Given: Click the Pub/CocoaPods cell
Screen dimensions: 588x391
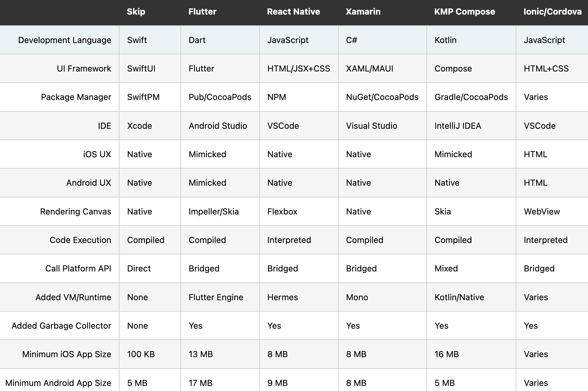Looking at the screenshot, I should point(220,97).
